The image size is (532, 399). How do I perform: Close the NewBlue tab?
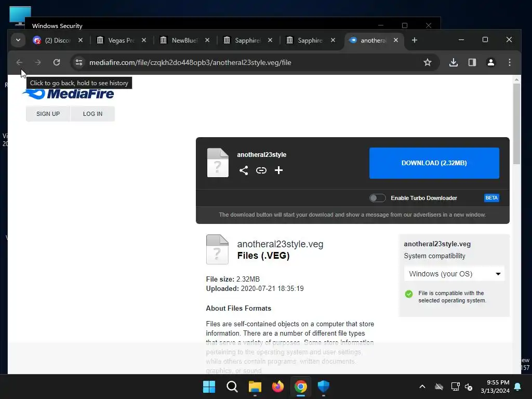coord(207,40)
